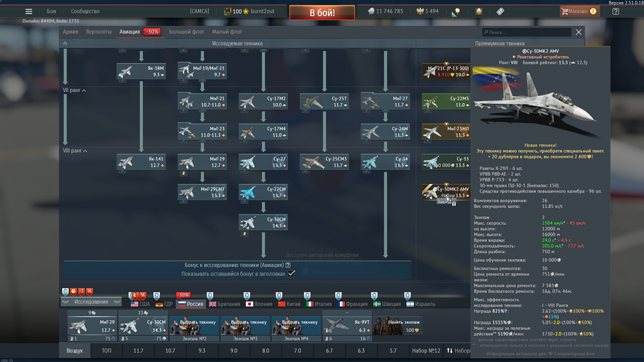Screen dimensions: 644x362
Task: Select the Су-25Т aircraft tile
Action: [x=324, y=102]
